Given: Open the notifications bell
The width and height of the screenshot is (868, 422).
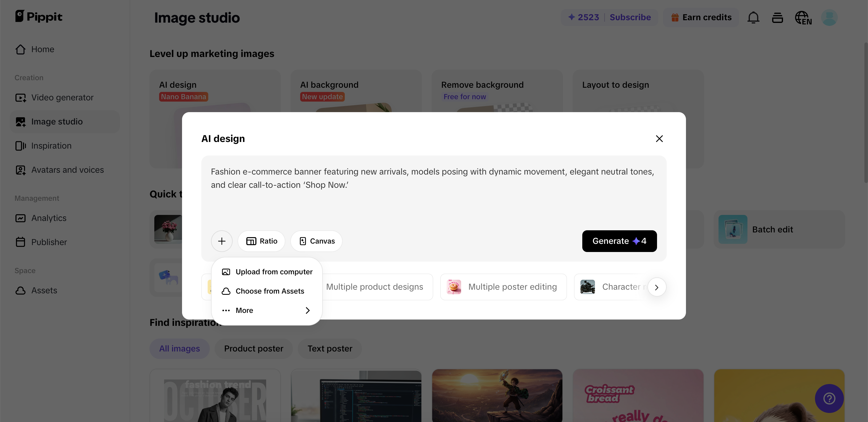Looking at the screenshot, I should tap(753, 17).
